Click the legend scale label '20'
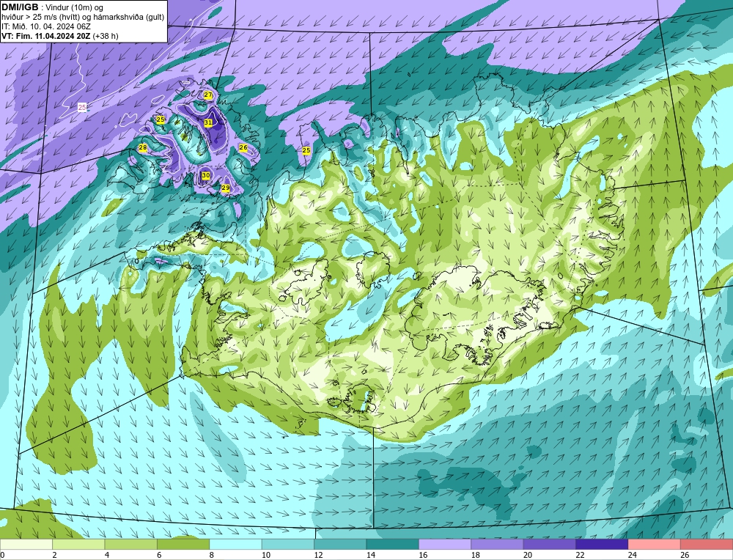Viewport: 733px width, 560px height. [x=528, y=555]
